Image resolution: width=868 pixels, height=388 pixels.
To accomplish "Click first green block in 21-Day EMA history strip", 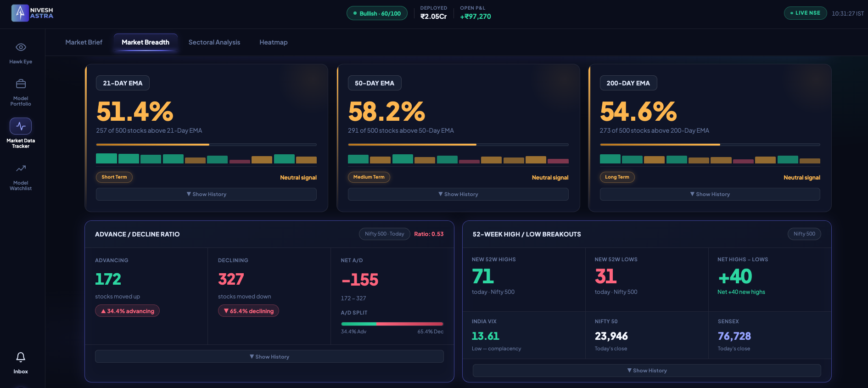I will point(106,158).
